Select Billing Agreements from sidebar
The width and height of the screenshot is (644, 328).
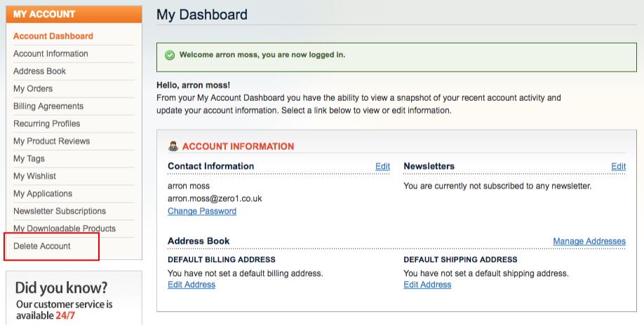48,107
